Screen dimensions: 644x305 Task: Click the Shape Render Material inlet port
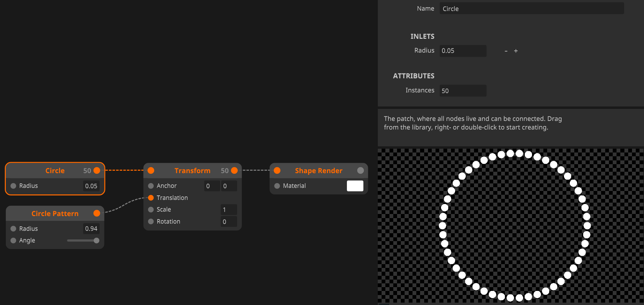click(x=277, y=186)
